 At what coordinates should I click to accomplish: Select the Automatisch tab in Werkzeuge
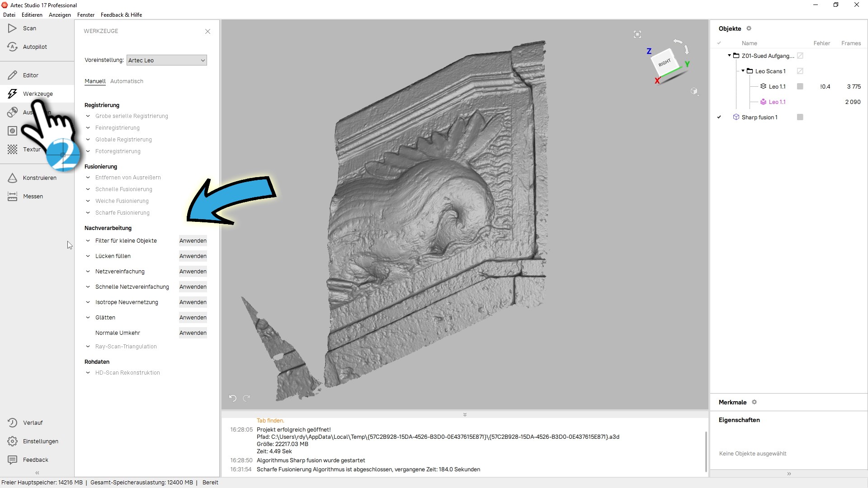[127, 81]
